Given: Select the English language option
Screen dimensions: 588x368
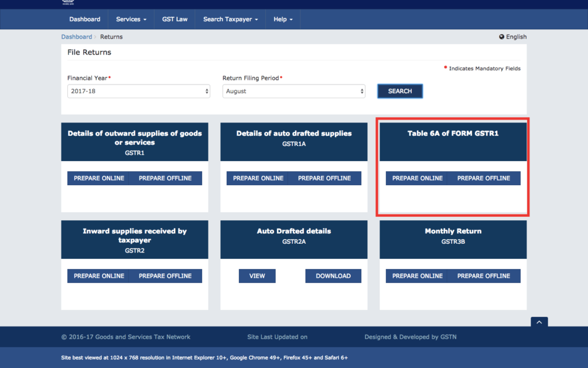Looking at the screenshot, I should click(515, 36).
